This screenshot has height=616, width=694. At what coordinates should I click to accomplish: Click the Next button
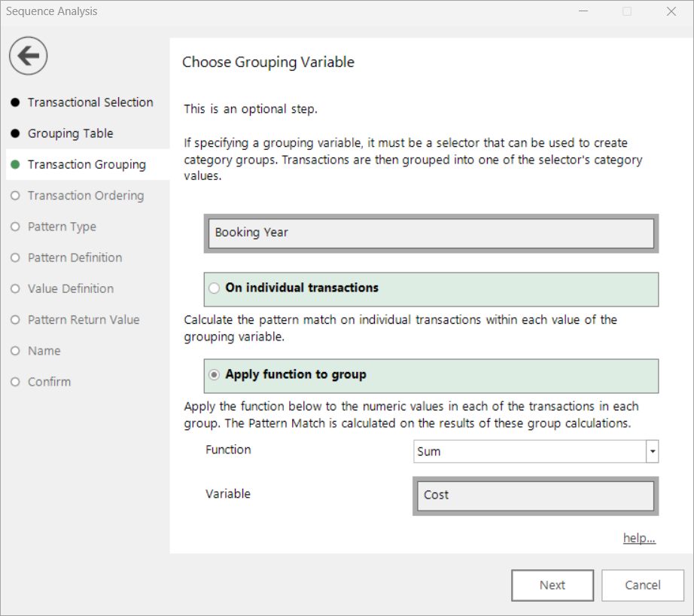tap(552, 585)
